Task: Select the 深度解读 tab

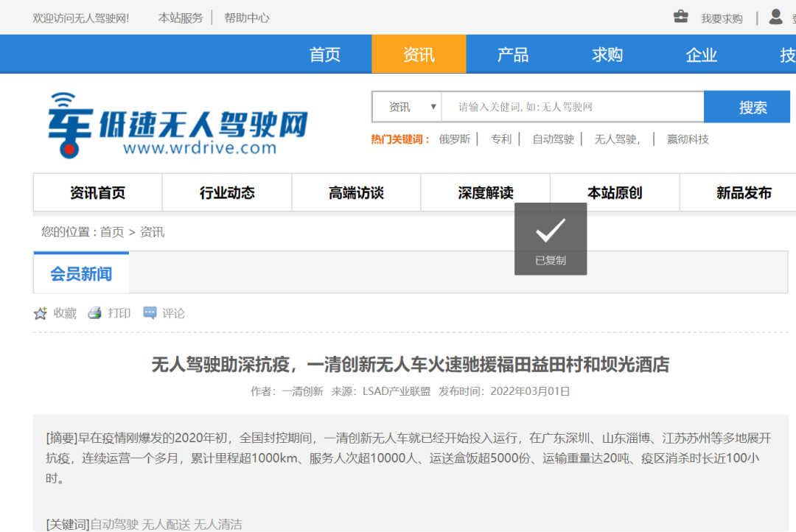Action: 485,193
